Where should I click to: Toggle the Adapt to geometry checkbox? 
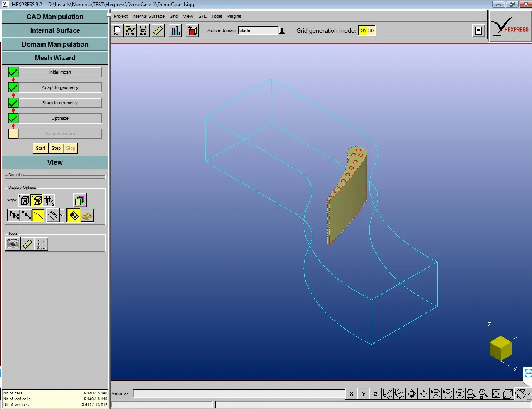tap(13, 88)
